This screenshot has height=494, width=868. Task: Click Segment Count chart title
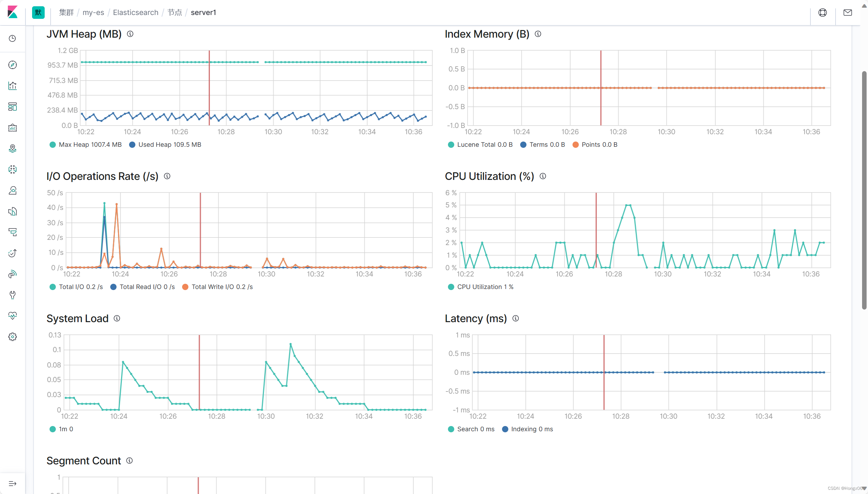(x=84, y=461)
